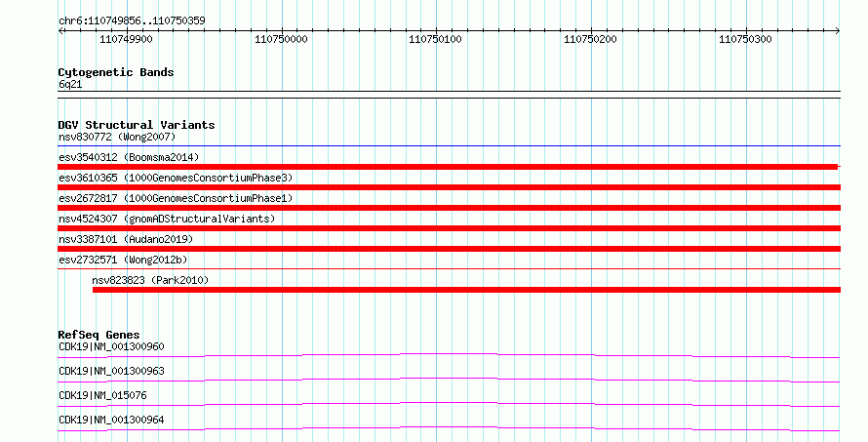Click the magenta line under NM_001300963
Image resolution: width=868 pixels, height=442 pixels.
[449, 380]
